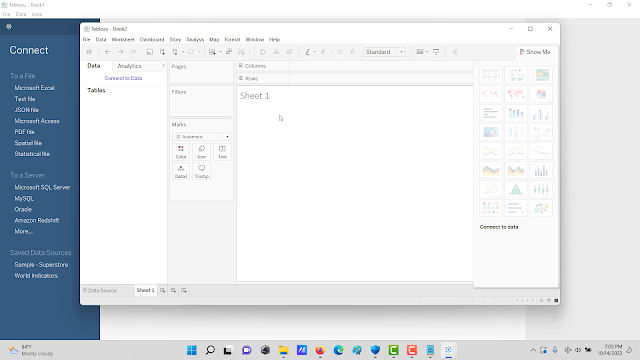Viewport: 640px width, 360px height.
Task: Open Firefox from the taskbar
Action: coord(320,350)
